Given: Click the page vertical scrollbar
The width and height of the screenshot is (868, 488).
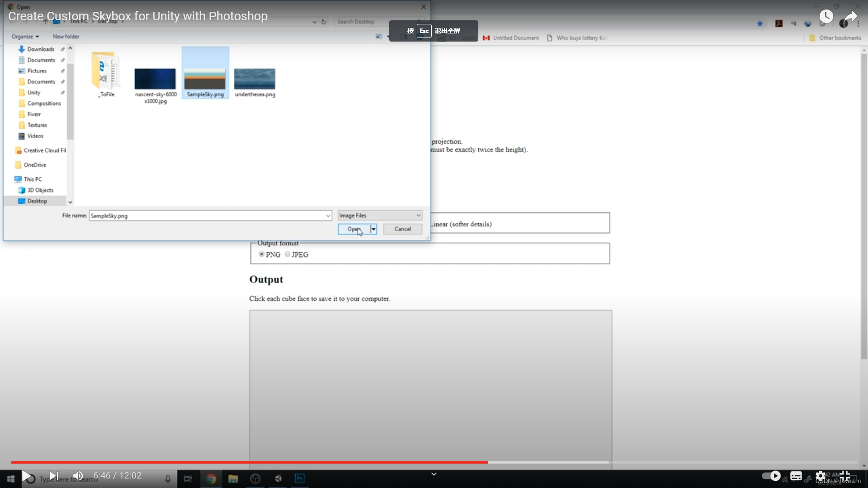Looking at the screenshot, I should pyautogui.click(x=864, y=206).
